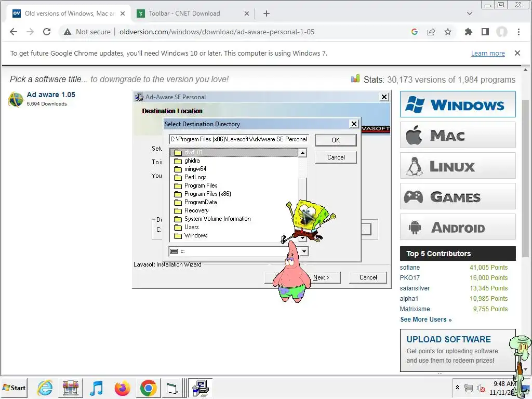This screenshot has height=399, width=532.
Task: Open safarisilver contributor profile
Action: (x=415, y=288)
